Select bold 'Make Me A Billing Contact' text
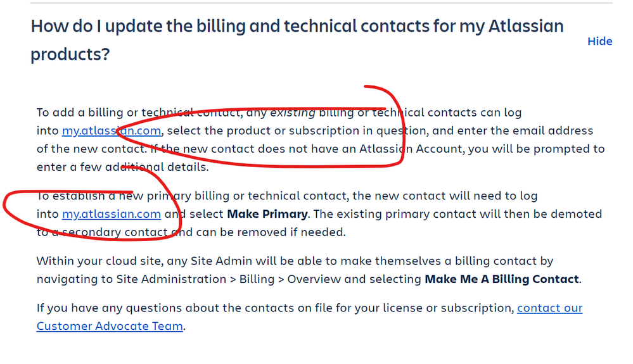Viewport: 633px width, 364px height. (502, 279)
